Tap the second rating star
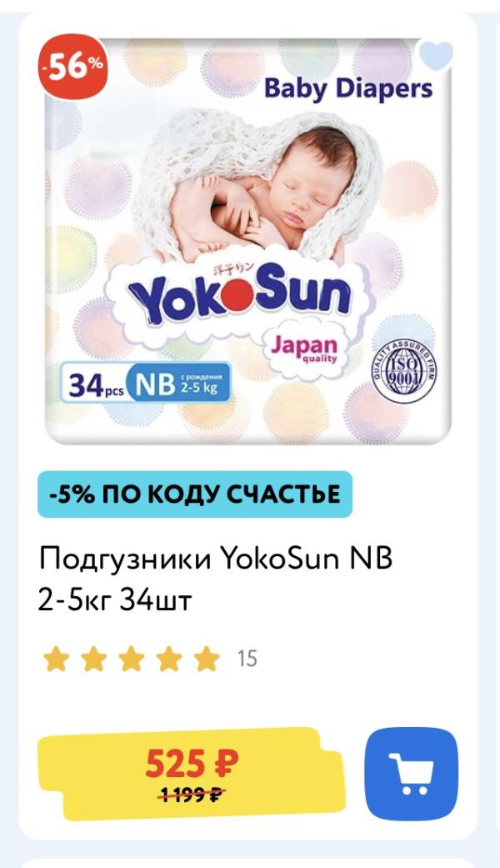Viewport: 500px width, 868px height. (x=93, y=659)
